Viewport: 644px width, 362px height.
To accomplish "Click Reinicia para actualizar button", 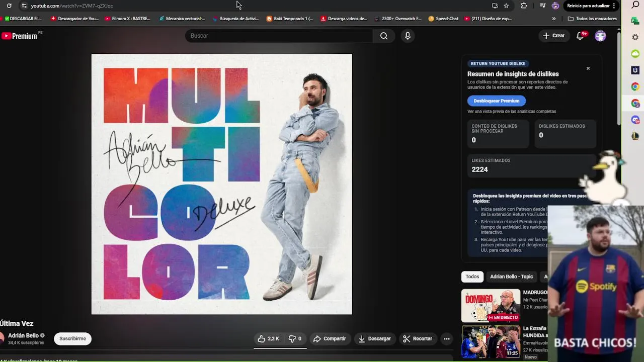I will pos(588,6).
